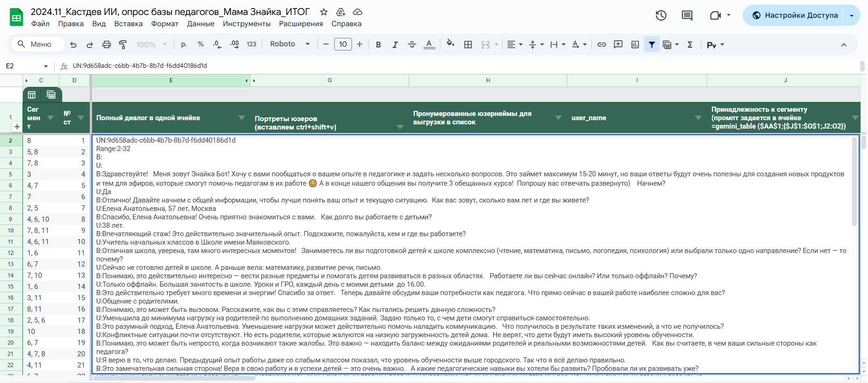Image resolution: width=868 pixels, height=383 pixels.
Task: Open the borders tool
Action: (x=468, y=44)
